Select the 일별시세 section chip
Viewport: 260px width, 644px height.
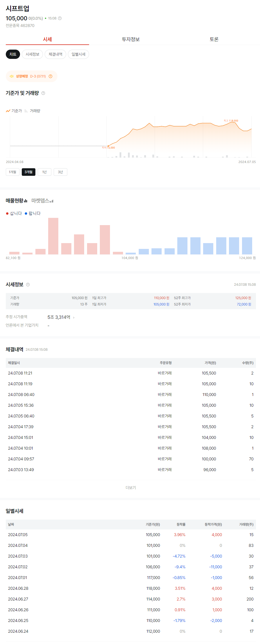click(x=78, y=54)
